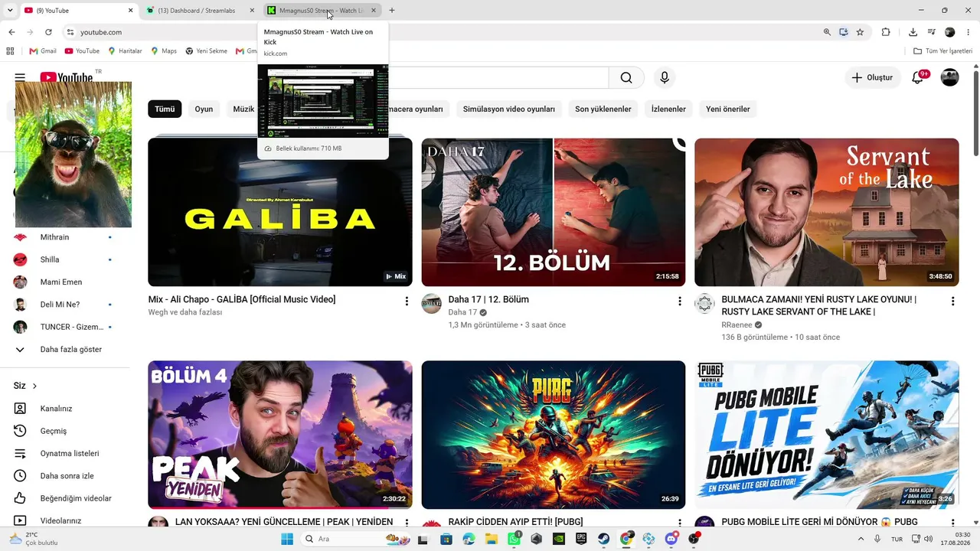Open the Chrome profile avatar in toolbar
The width and height of the screenshot is (980, 551).
coord(950,32)
